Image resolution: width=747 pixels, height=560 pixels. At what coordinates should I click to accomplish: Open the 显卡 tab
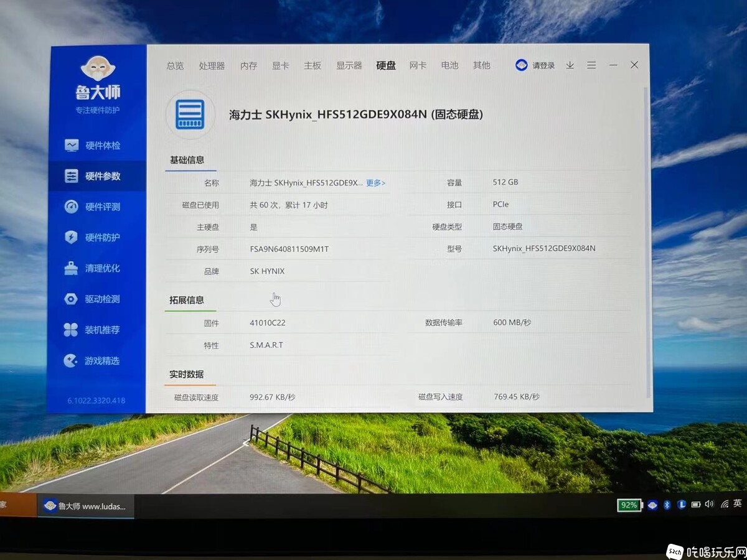pos(280,65)
